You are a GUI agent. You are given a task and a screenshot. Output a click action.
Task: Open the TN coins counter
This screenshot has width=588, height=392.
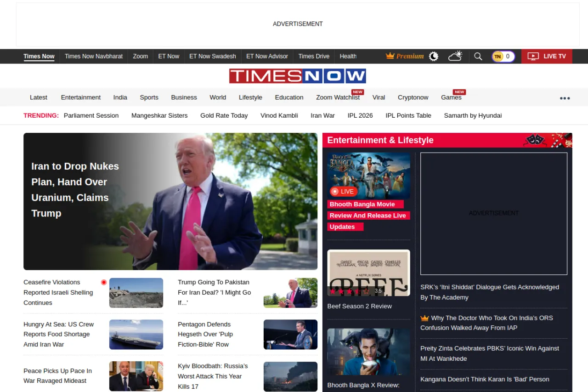pos(503,57)
